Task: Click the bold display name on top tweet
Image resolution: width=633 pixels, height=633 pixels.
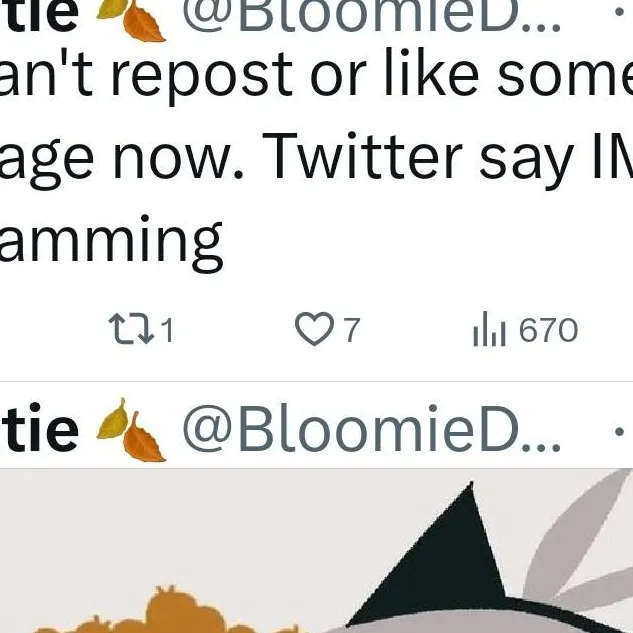Action: pos(39,15)
